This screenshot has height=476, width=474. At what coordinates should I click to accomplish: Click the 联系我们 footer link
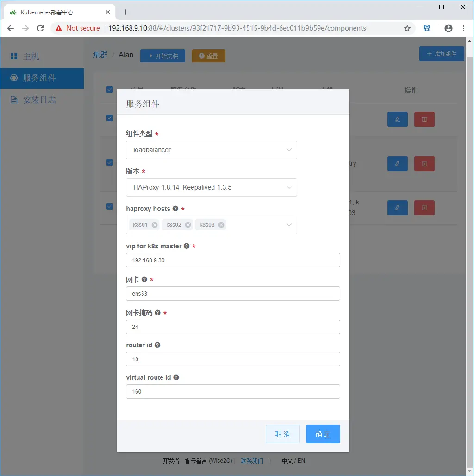point(251,461)
